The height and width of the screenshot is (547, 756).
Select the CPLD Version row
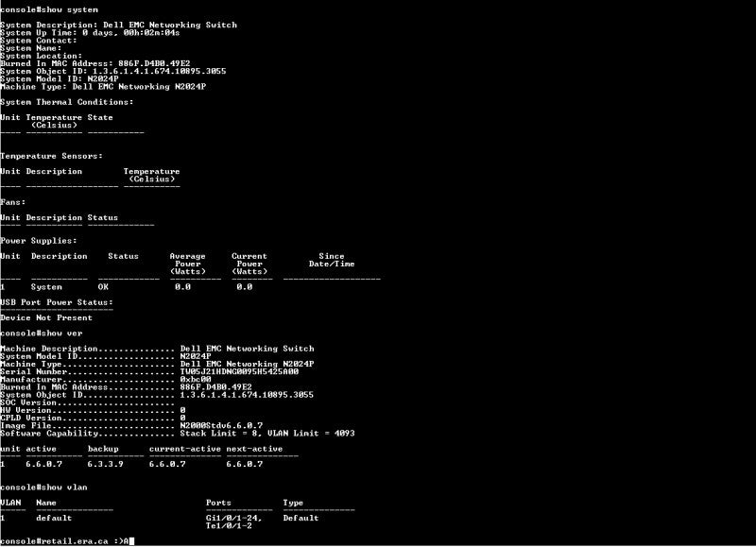(93, 419)
